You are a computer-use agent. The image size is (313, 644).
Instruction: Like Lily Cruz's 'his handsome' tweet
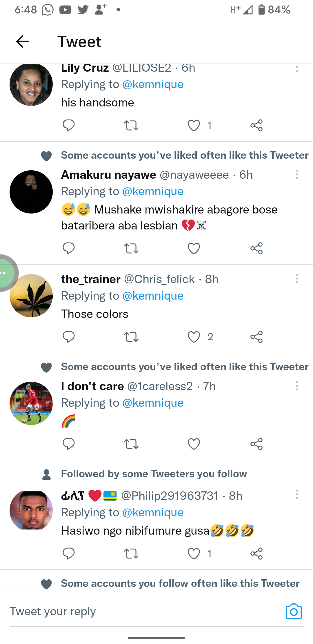tap(194, 125)
